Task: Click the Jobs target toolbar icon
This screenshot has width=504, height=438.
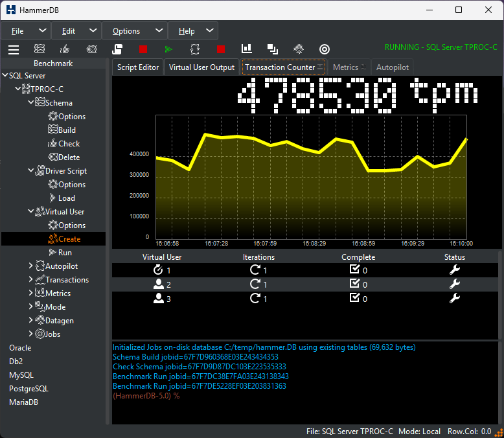Action: pyautogui.click(x=325, y=49)
